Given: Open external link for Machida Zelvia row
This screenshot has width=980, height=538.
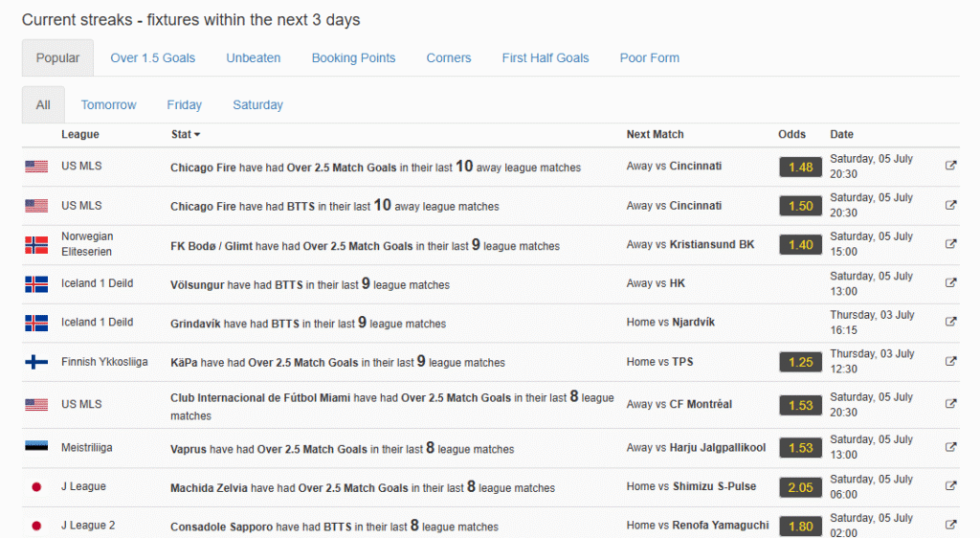Looking at the screenshot, I should 950,486.
